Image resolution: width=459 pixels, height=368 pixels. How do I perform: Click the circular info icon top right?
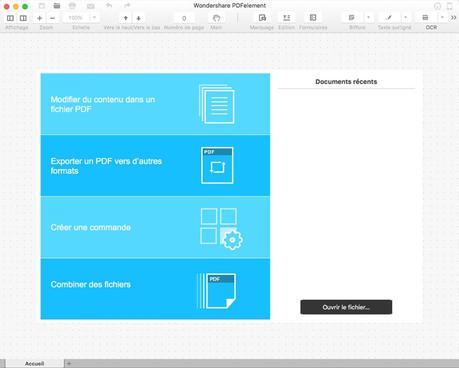pyautogui.click(x=437, y=6)
